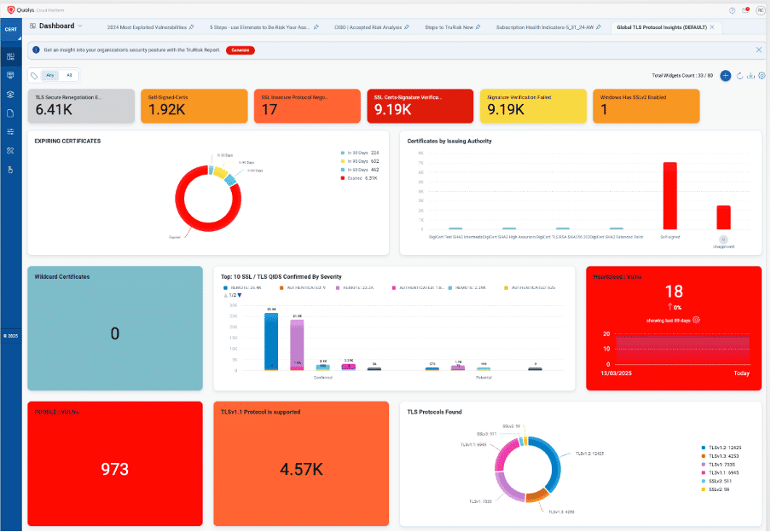This screenshot has height=532, width=771.
Task: Toggle In 90 Days 602 legend entry
Action: point(359,161)
